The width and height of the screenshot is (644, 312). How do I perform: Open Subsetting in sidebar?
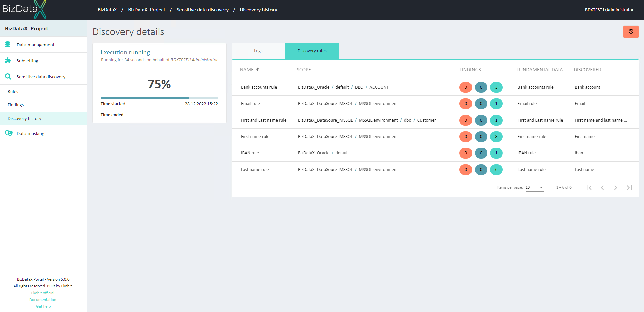[43, 61]
